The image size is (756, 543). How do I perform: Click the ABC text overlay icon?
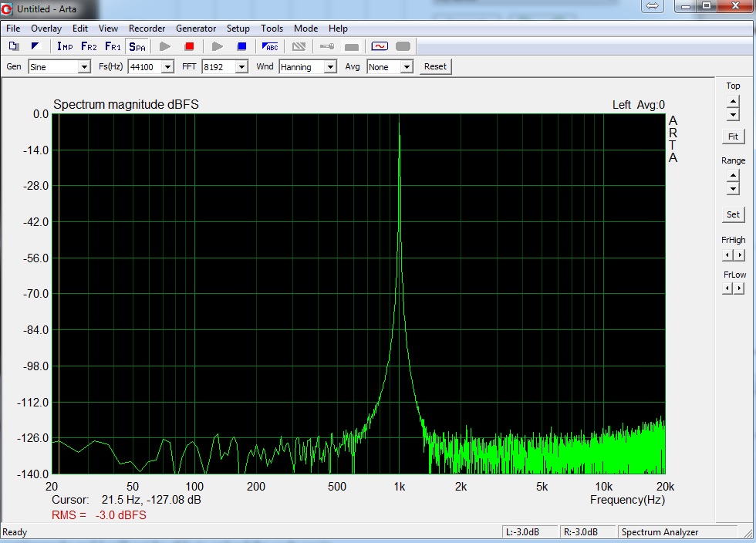click(x=270, y=46)
